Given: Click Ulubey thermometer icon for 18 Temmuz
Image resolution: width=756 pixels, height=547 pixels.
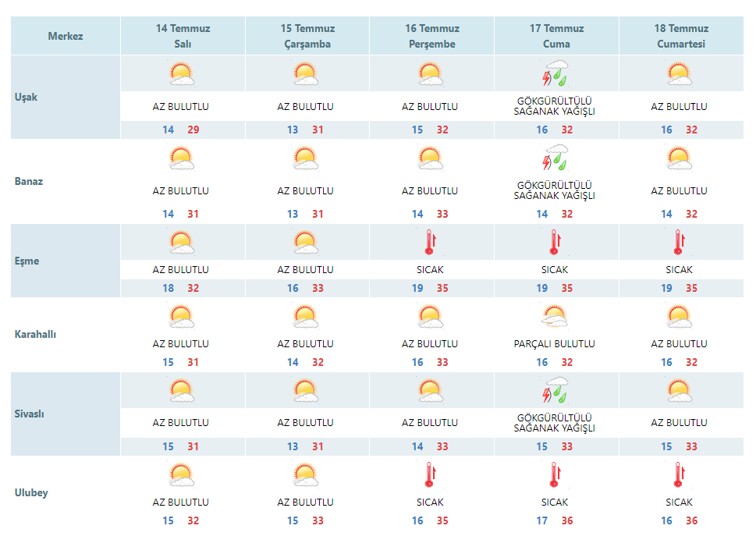Looking at the screenshot, I should [x=680, y=474].
